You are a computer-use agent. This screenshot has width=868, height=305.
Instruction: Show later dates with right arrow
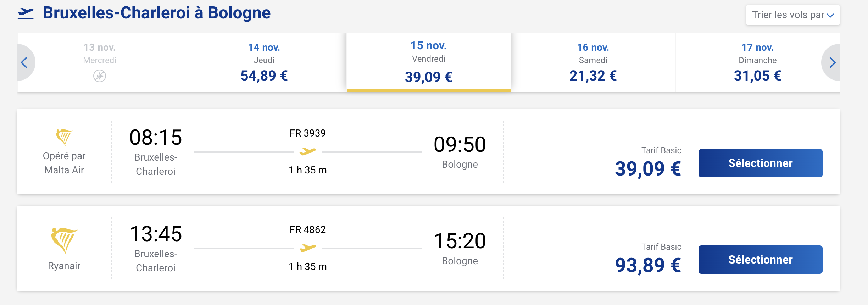click(832, 63)
